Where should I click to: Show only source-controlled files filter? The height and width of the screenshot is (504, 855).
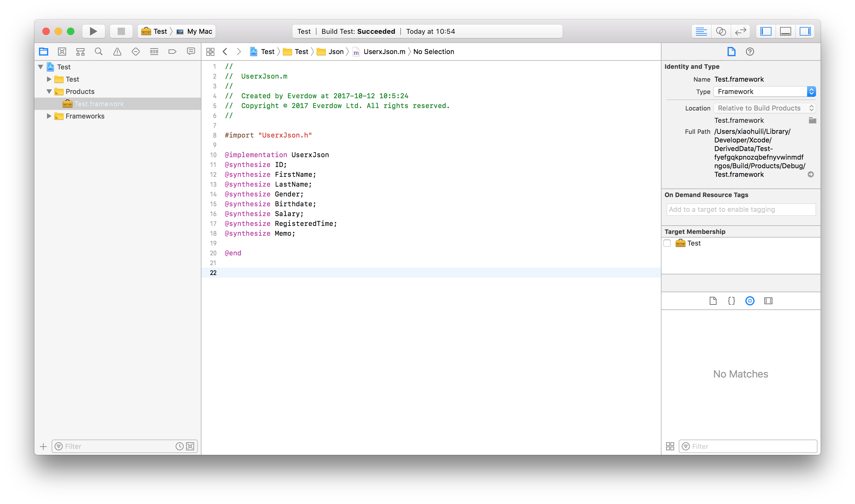click(x=190, y=446)
